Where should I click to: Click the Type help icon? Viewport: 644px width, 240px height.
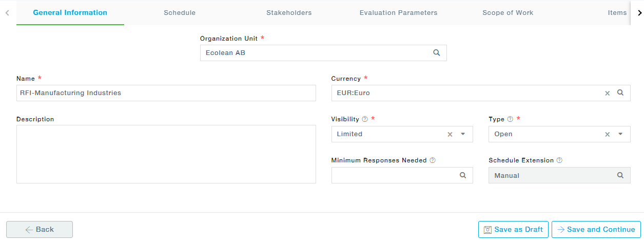[x=510, y=119]
